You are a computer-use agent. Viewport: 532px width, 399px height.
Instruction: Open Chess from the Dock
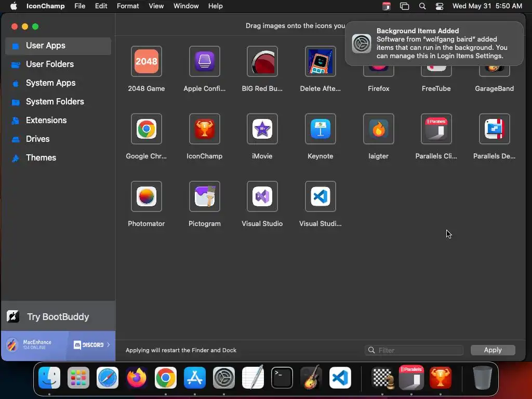(383, 378)
